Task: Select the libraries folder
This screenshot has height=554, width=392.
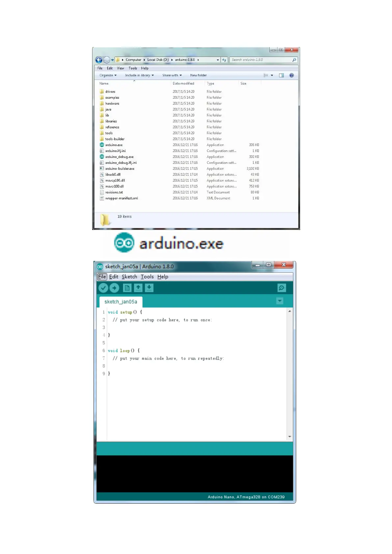Action: 111,121
